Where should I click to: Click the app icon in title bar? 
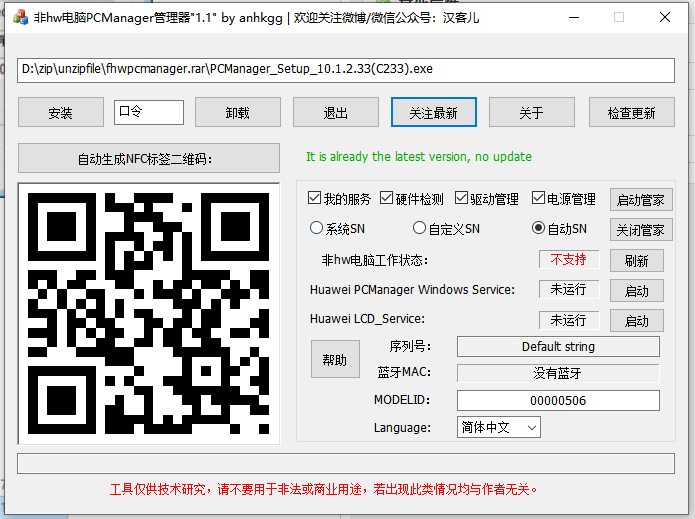20,17
